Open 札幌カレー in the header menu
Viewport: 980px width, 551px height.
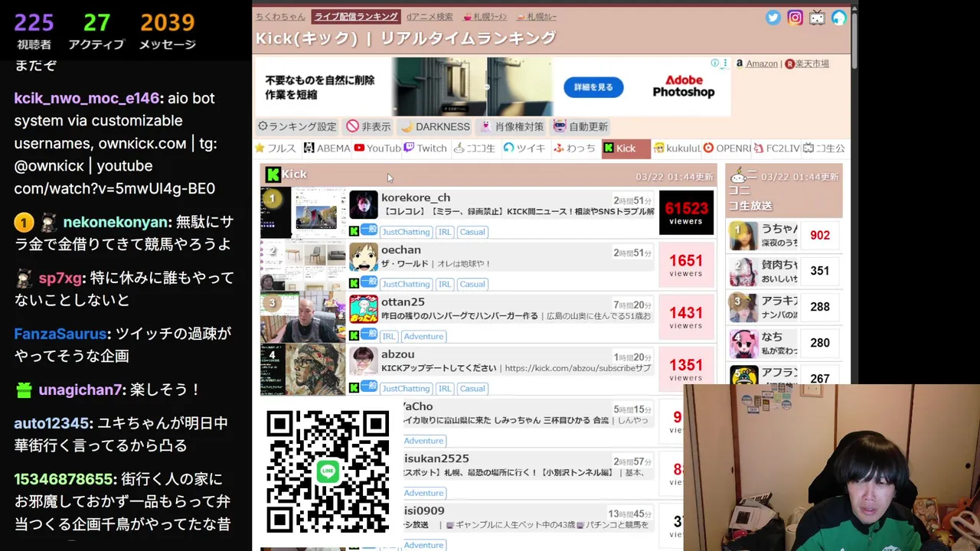click(x=537, y=16)
